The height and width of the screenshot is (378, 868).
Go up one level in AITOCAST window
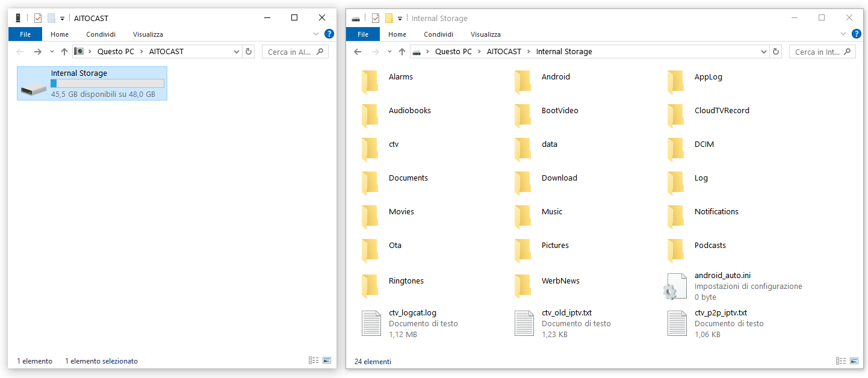[x=64, y=52]
